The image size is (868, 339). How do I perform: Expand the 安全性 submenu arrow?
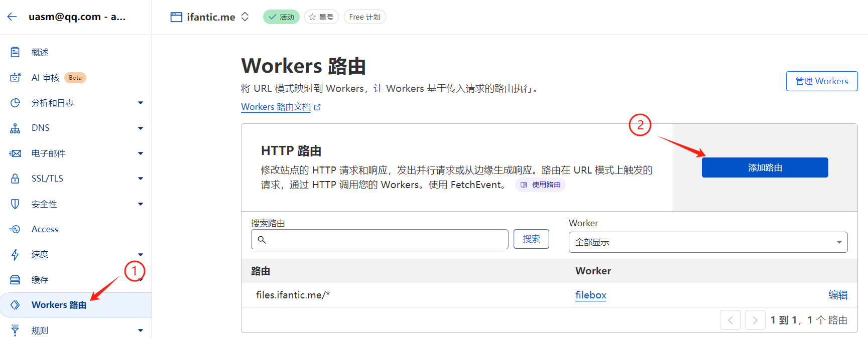pos(141,204)
